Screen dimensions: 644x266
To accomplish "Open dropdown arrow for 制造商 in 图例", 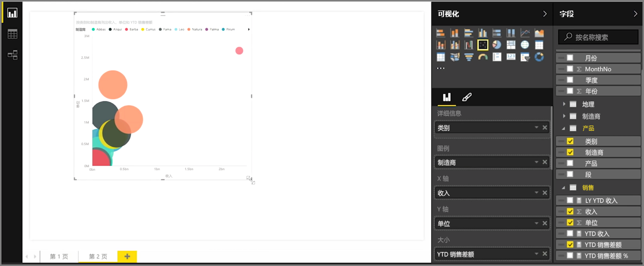I will point(536,163).
